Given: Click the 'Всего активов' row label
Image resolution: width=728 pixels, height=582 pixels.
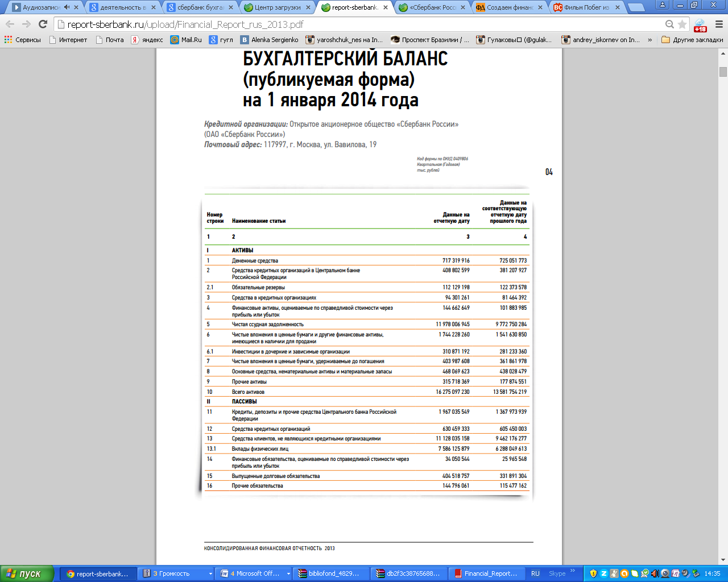Looking at the screenshot, I should (248, 392).
